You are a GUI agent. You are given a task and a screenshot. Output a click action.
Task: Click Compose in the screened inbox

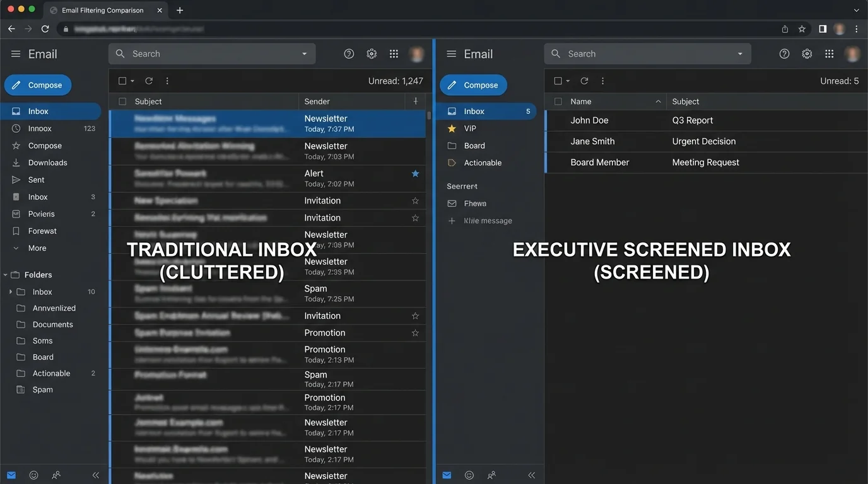pyautogui.click(x=473, y=84)
